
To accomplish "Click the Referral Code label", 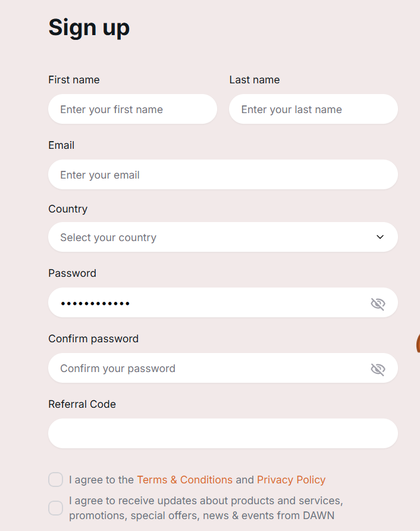I will pos(82,404).
